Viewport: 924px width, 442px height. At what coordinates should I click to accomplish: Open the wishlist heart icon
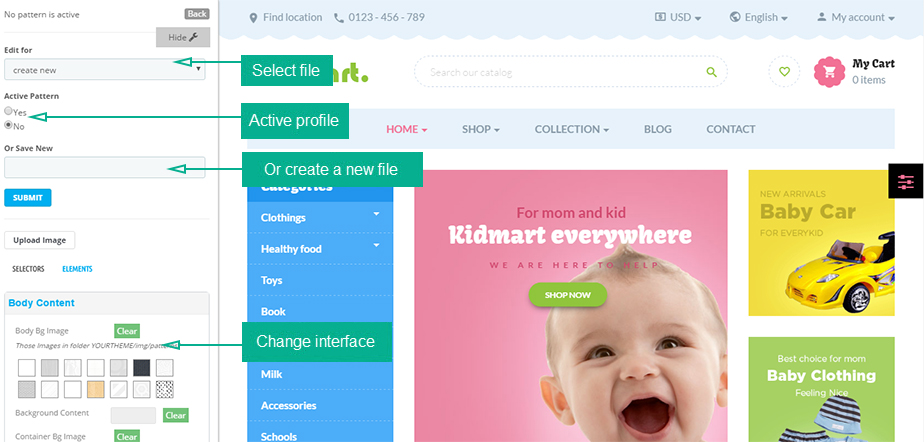[x=784, y=72]
